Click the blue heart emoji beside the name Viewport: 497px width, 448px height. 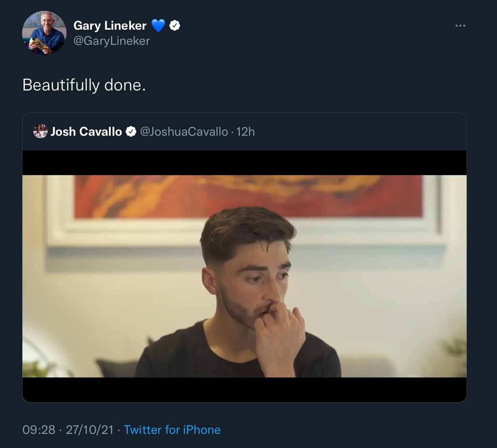click(158, 26)
